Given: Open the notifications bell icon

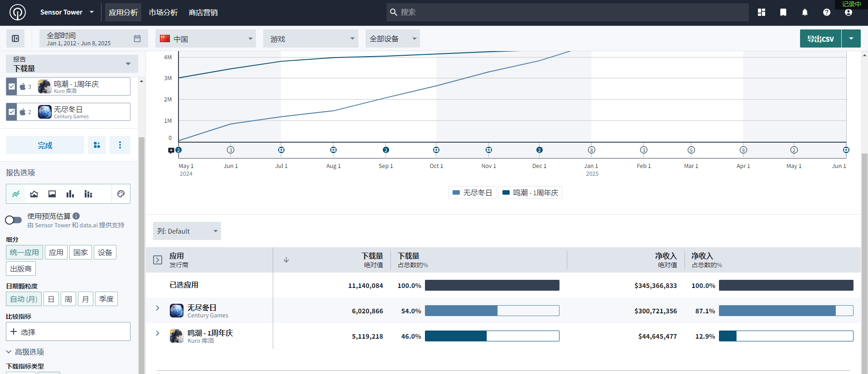Looking at the screenshot, I should point(805,12).
